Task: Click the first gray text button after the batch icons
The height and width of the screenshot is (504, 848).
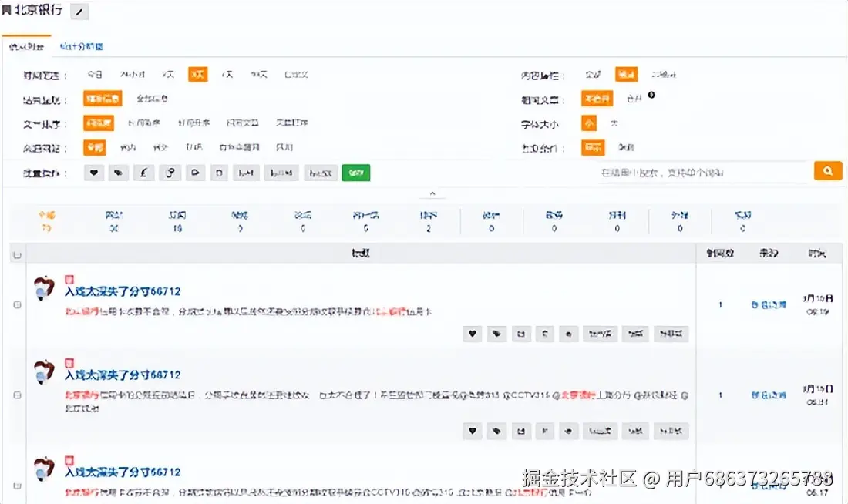Action: pos(245,173)
